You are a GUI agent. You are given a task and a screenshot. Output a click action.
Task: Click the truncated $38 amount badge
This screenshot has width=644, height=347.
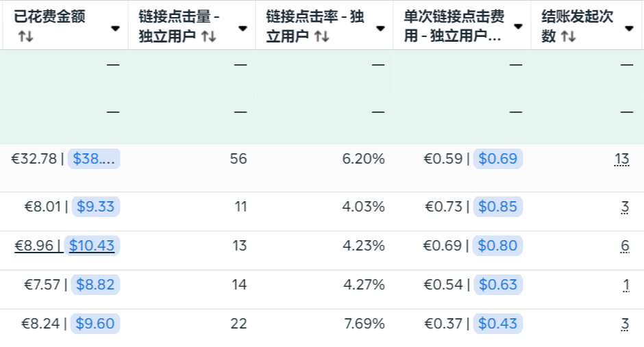click(x=94, y=159)
